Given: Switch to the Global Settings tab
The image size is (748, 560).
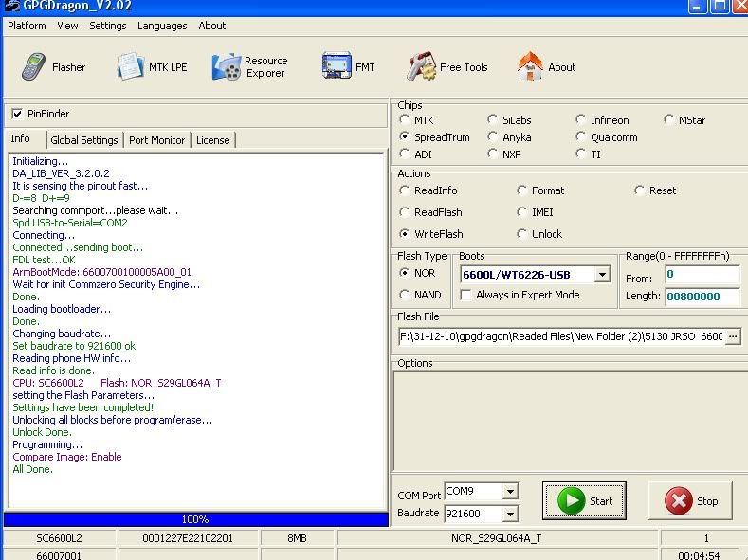Looking at the screenshot, I should (x=84, y=140).
